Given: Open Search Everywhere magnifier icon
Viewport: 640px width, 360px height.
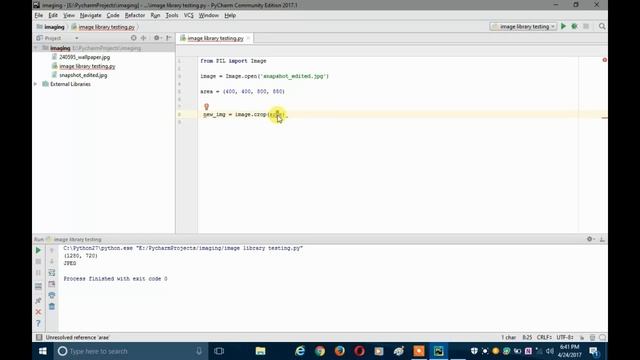Looking at the screenshot, I should [602, 27].
